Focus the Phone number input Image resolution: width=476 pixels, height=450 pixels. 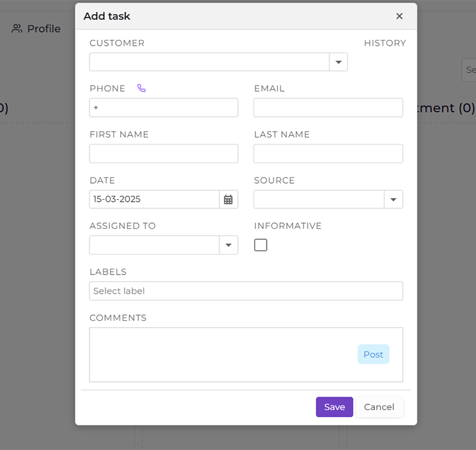coord(163,107)
